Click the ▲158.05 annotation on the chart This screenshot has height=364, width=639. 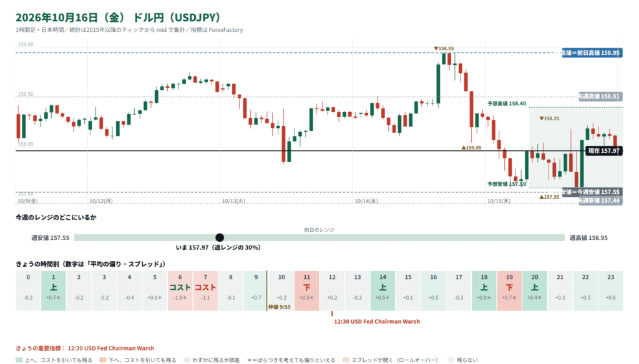click(471, 148)
